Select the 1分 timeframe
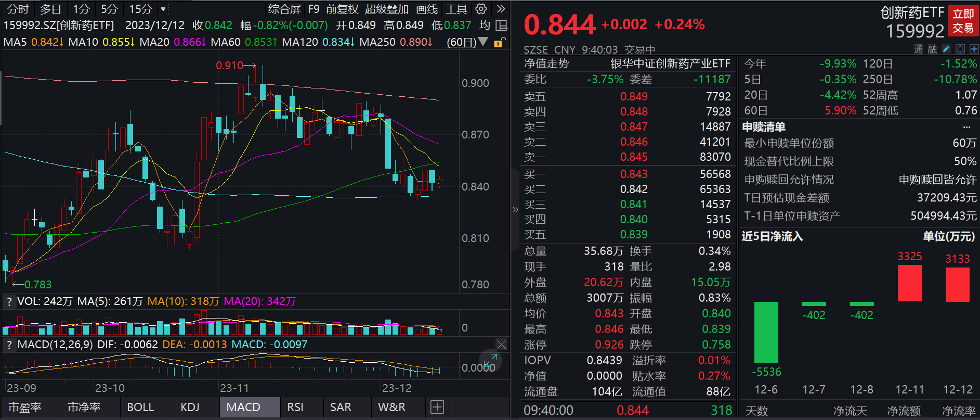This screenshot has height=420, width=980. [81, 9]
